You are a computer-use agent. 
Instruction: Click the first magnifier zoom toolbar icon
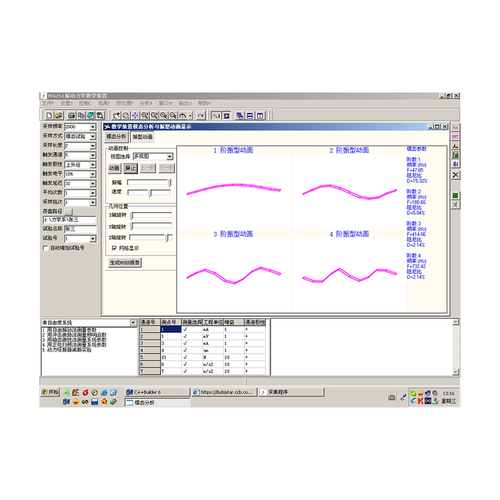coord(145,115)
